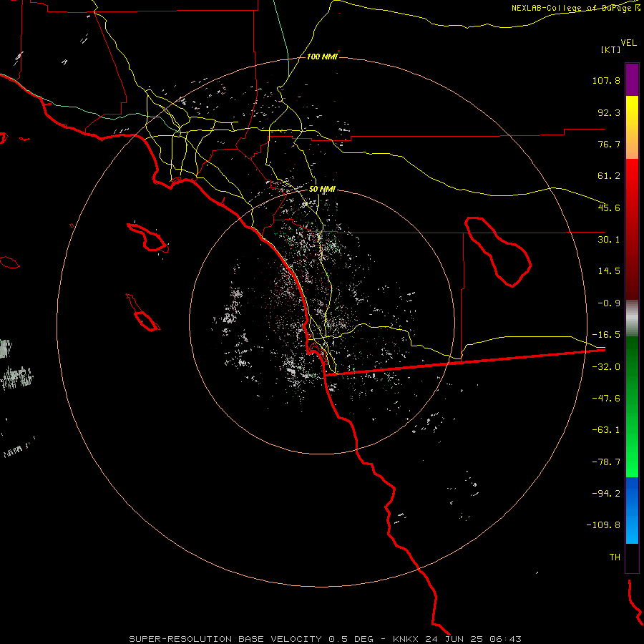Click the Salton Sea outline on the map

click(x=498, y=252)
